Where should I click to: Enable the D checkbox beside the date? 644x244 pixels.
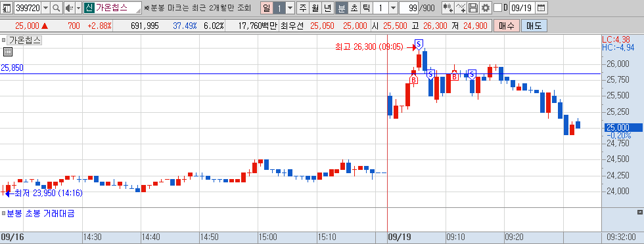pyautogui.click(x=497, y=7)
